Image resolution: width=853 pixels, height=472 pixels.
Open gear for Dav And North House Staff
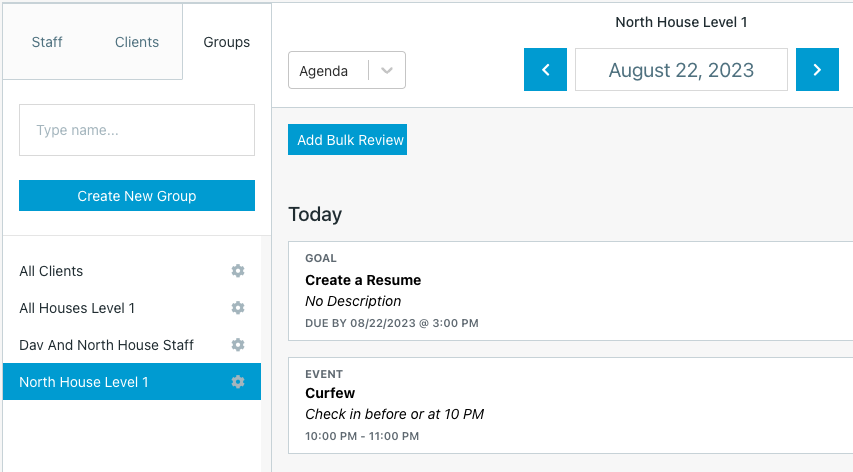[x=238, y=345]
